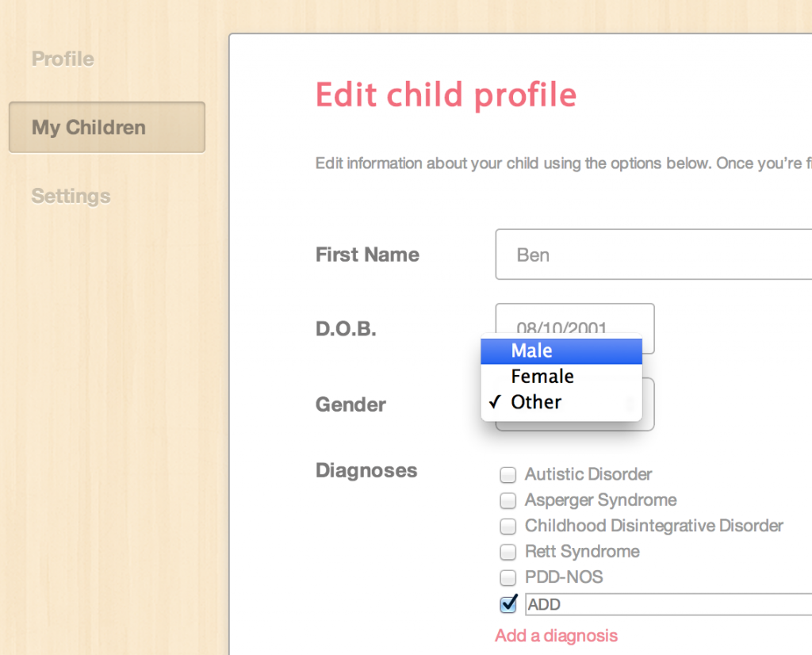The height and width of the screenshot is (655, 812).
Task: Check the Asperger Syndrome checkbox
Action: pos(508,500)
